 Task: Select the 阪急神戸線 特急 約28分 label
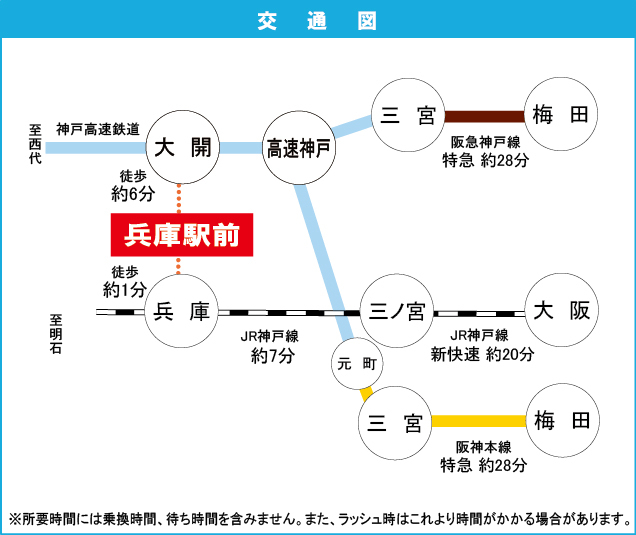483,152
